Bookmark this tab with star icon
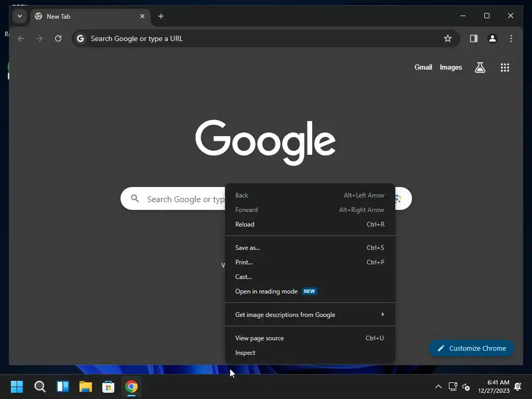The image size is (532, 399). pos(447,38)
